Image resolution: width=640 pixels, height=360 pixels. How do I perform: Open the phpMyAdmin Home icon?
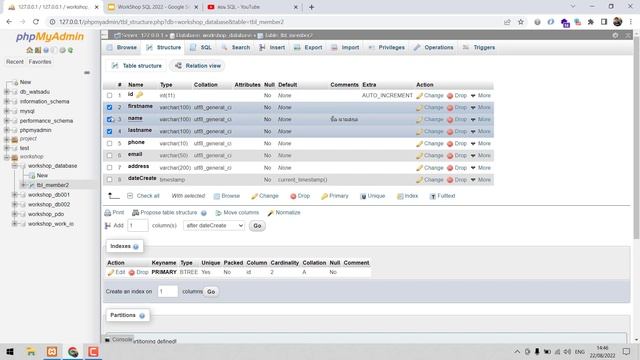29,50
